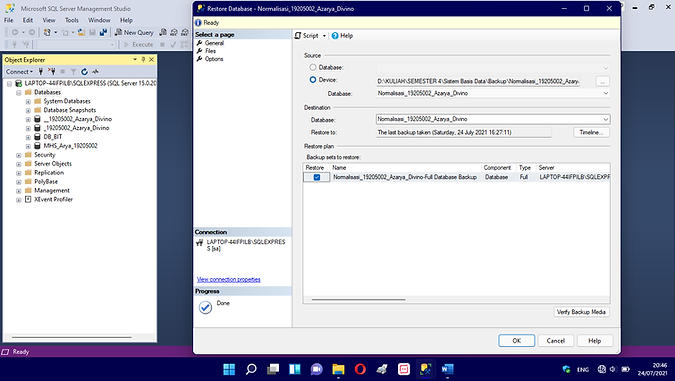Open the Edit menu in SSMS

coord(28,20)
